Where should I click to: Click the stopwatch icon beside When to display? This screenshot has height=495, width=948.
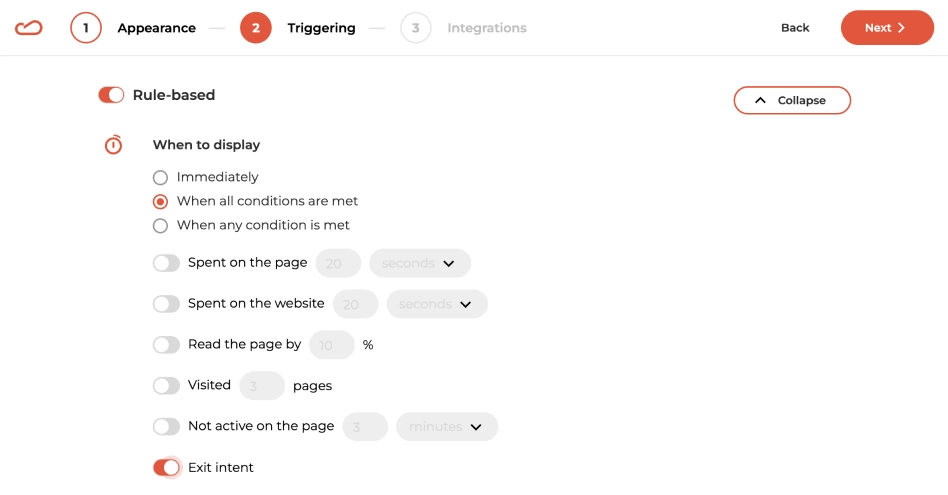(113, 144)
